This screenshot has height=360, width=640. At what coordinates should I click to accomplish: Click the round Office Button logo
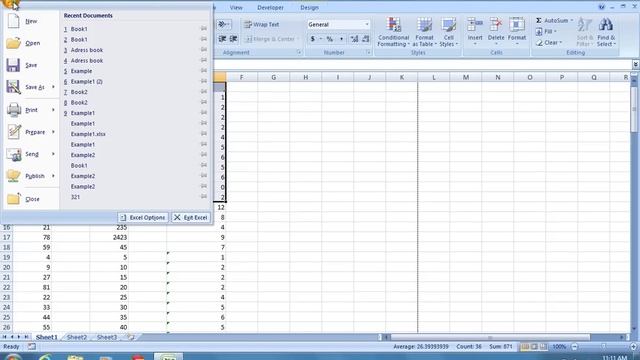[x=9, y=4]
